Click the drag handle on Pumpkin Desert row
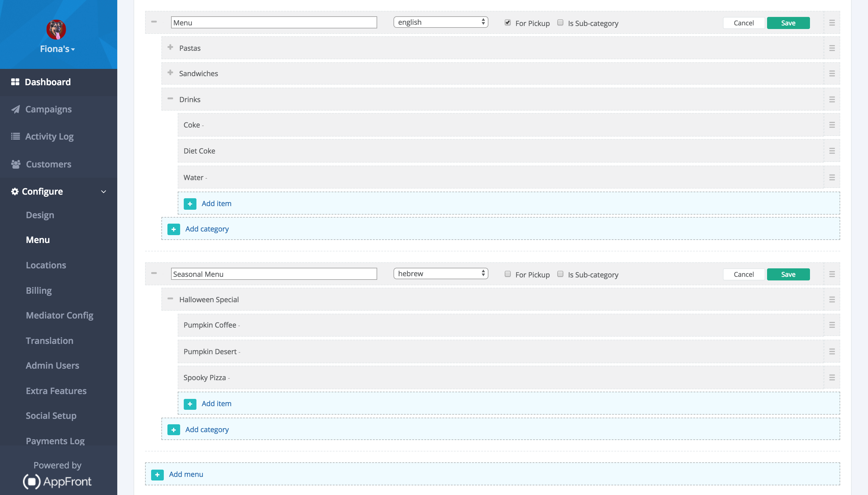 [832, 351]
